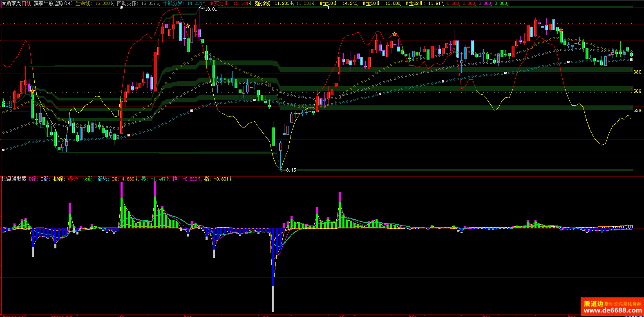Click the 8.15 lowest price label
The height and width of the screenshot is (317, 644).
pyautogui.click(x=291, y=170)
